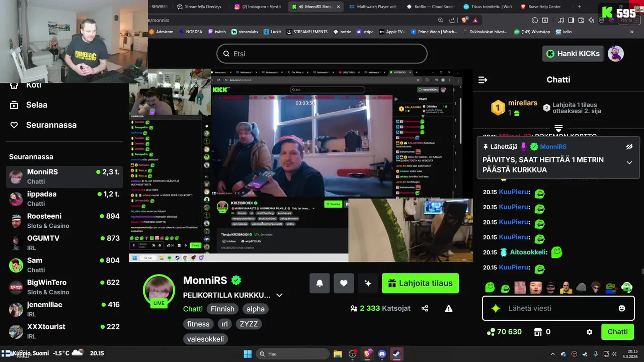644x362 pixels.
Task: Open Steam from the taskbar
Action: tap(396, 354)
